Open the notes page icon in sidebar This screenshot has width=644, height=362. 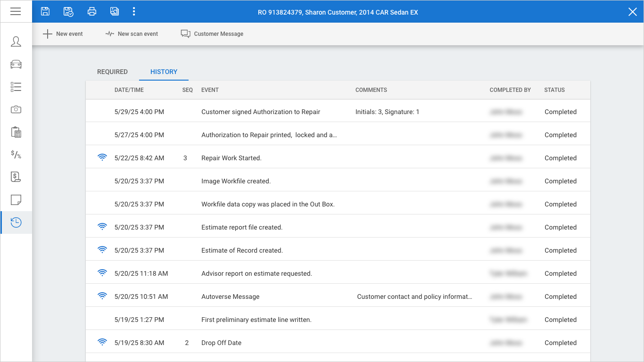[16, 200]
